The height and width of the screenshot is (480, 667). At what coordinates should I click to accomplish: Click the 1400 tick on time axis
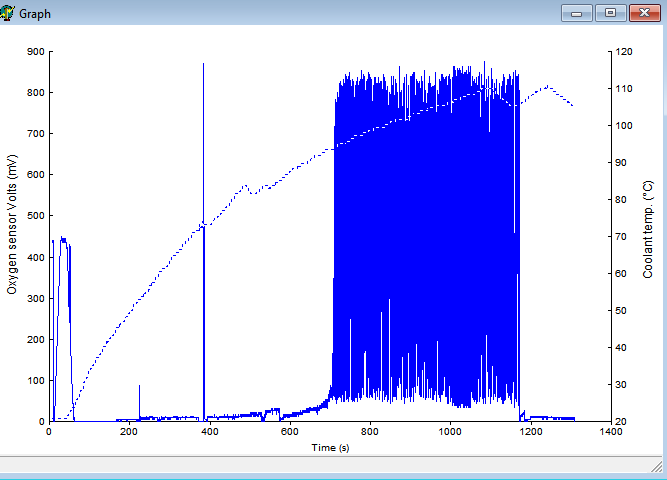click(611, 432)
